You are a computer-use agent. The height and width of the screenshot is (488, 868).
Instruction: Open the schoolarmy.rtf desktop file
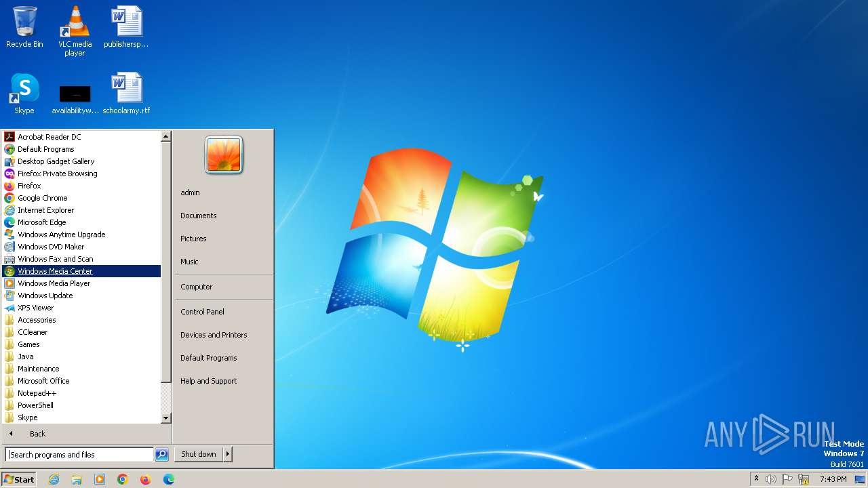pos(126,94)
